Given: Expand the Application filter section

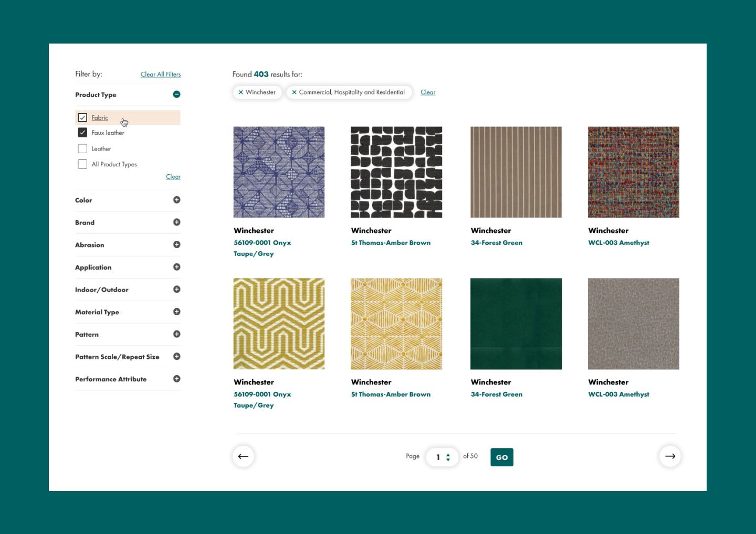Looking at the screenshot, I should click(176, 267).
